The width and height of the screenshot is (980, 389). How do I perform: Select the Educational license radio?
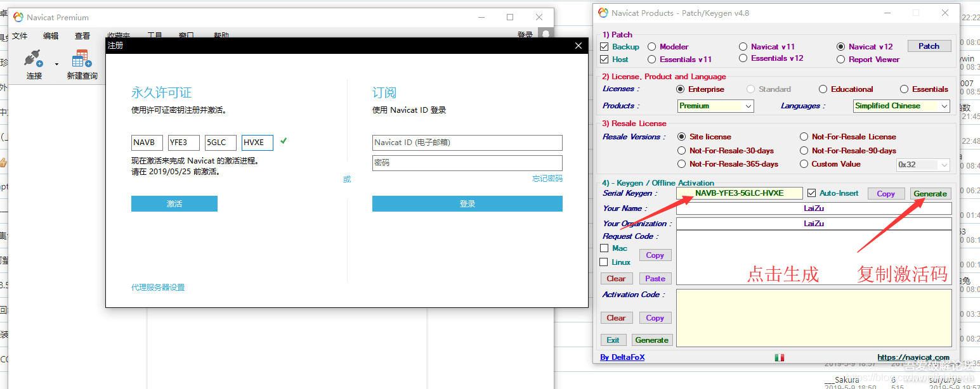coord(823,89)
